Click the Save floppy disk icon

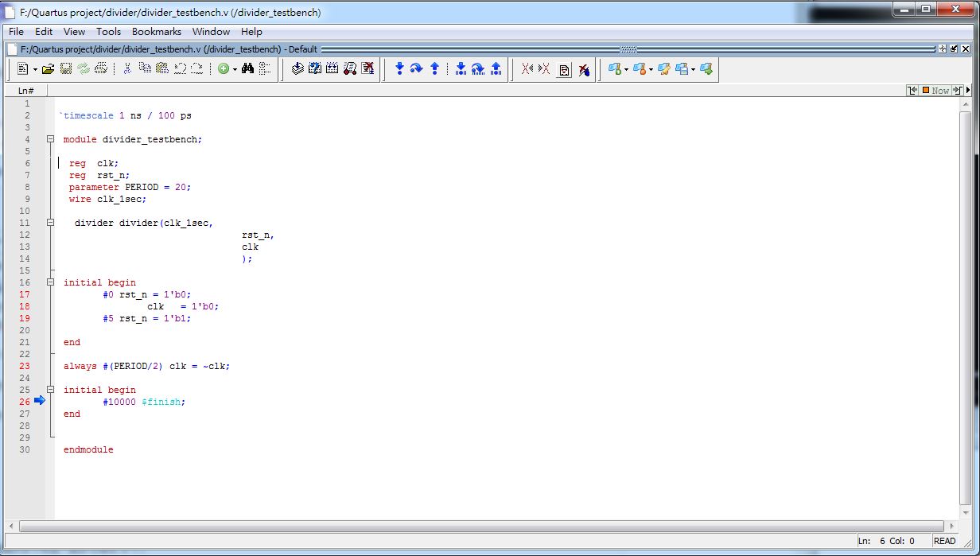tap(66, 69)
